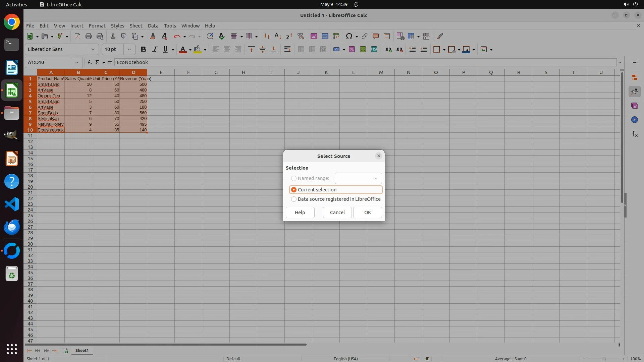Select the Current selection radio button

pyautogui.click(x=294, y=190)
